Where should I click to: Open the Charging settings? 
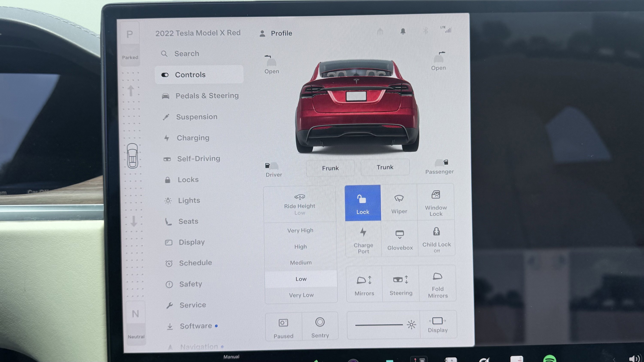pos(187,138)
